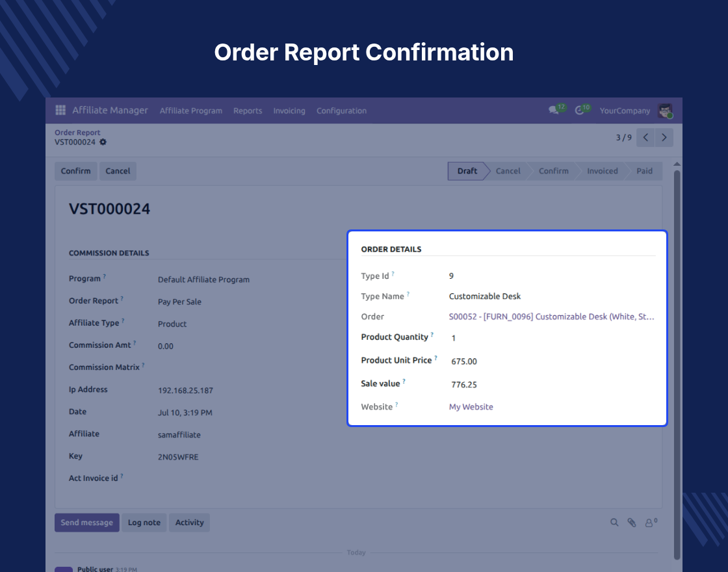Click Order Report breadcrumb link
The width and height of the screenshot is (728, 572).
pyautogui.click(x=77, y=133)
